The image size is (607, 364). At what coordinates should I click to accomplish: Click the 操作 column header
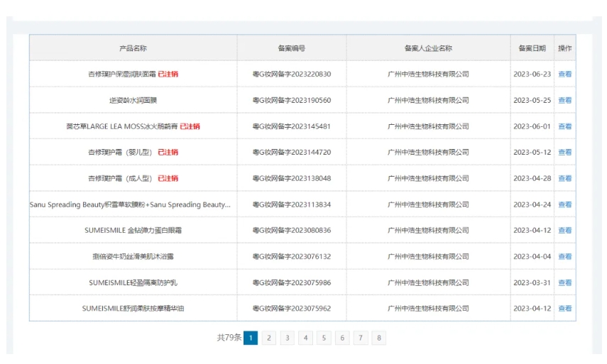pos(565,48)
